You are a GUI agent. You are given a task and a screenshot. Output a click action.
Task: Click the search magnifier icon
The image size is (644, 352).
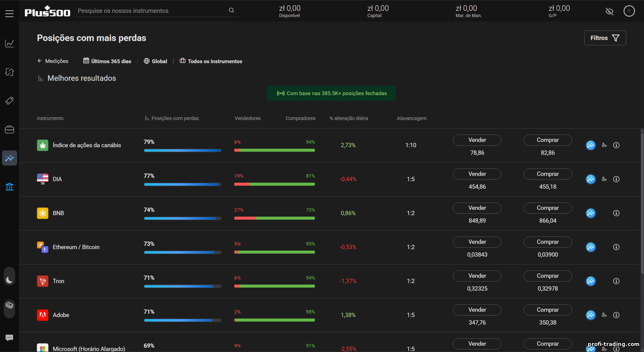point(231,10)
